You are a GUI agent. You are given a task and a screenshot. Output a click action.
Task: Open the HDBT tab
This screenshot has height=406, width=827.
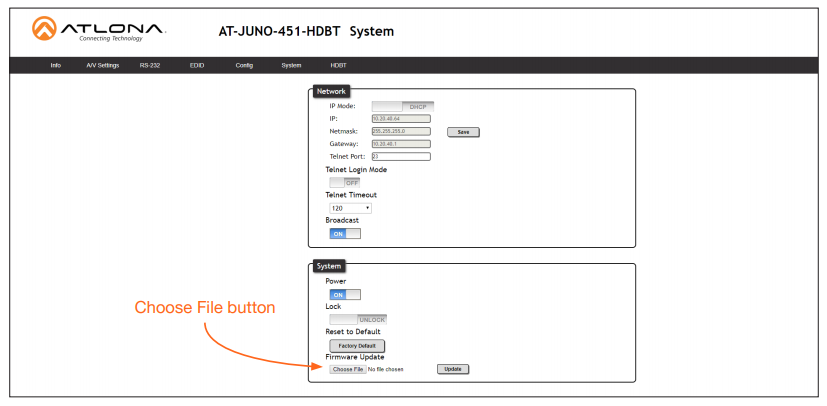click(338, 65)
